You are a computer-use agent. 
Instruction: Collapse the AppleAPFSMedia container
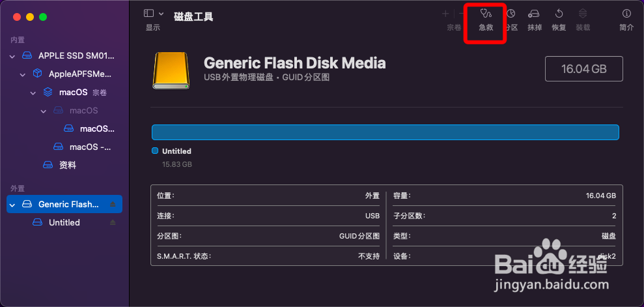click(23, 74)
